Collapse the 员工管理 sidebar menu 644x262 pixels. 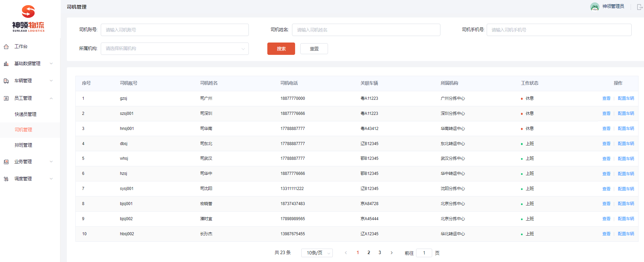[27, 98]
